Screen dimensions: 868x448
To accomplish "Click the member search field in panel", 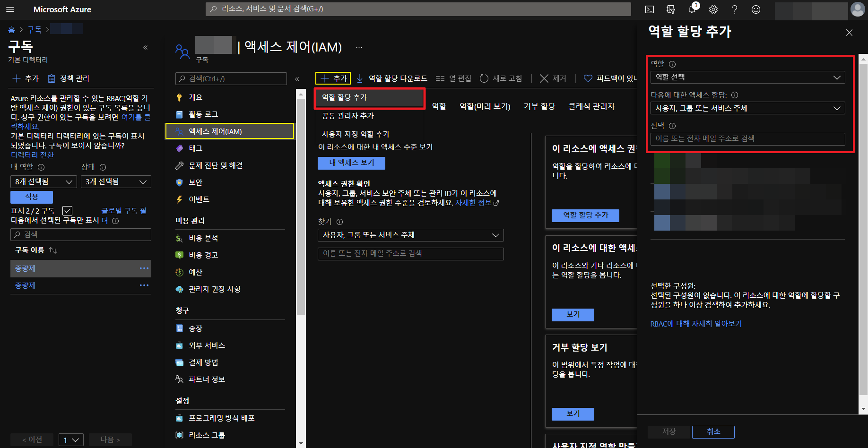I will tap(747, 139).
